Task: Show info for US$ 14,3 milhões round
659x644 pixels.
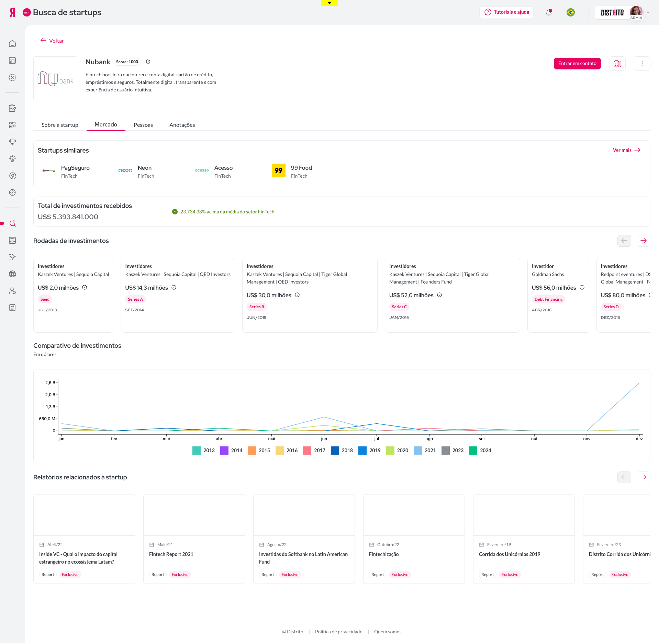Action: click(x=174, y=287)
